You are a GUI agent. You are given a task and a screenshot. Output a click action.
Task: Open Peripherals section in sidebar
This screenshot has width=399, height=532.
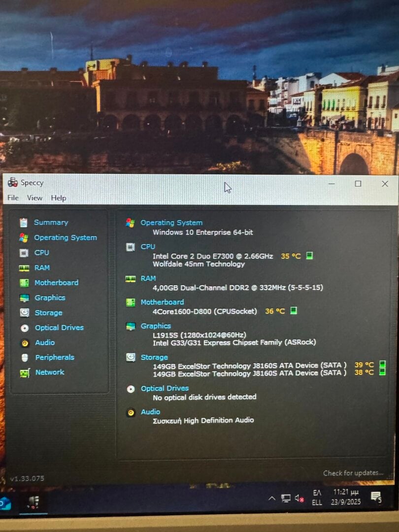pyautogui.click(x=55, y=357)
